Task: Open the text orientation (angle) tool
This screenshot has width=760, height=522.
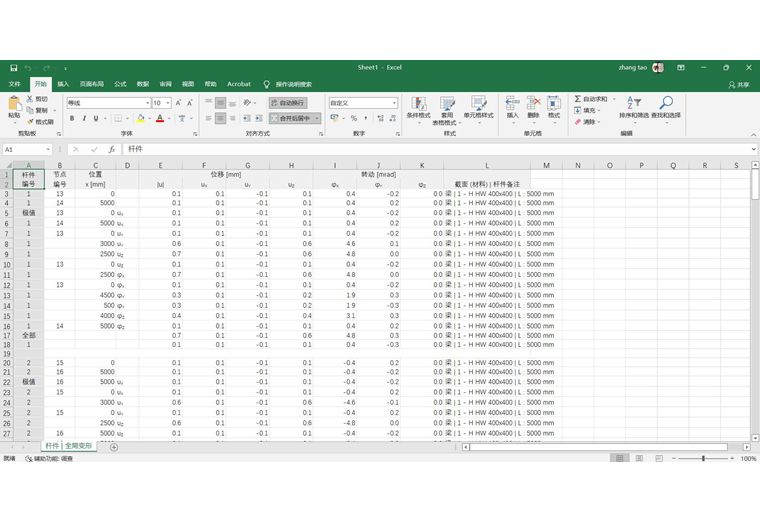Action: pos(247,103)
